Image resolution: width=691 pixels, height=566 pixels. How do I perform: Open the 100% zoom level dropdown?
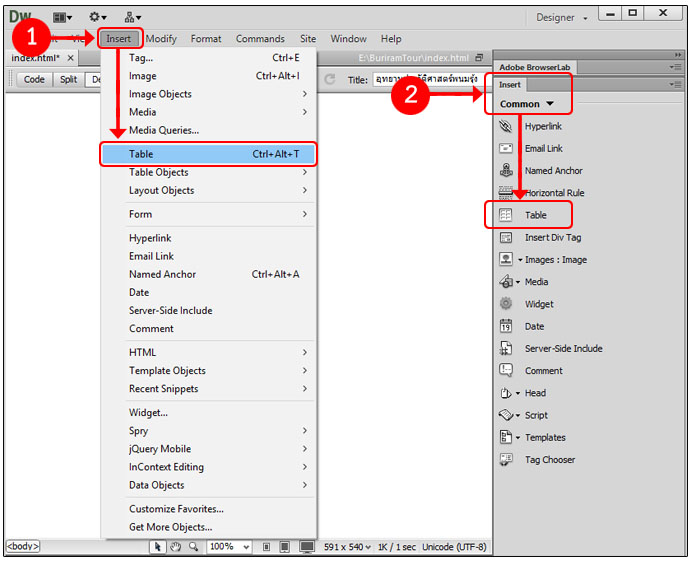[229, 547]
